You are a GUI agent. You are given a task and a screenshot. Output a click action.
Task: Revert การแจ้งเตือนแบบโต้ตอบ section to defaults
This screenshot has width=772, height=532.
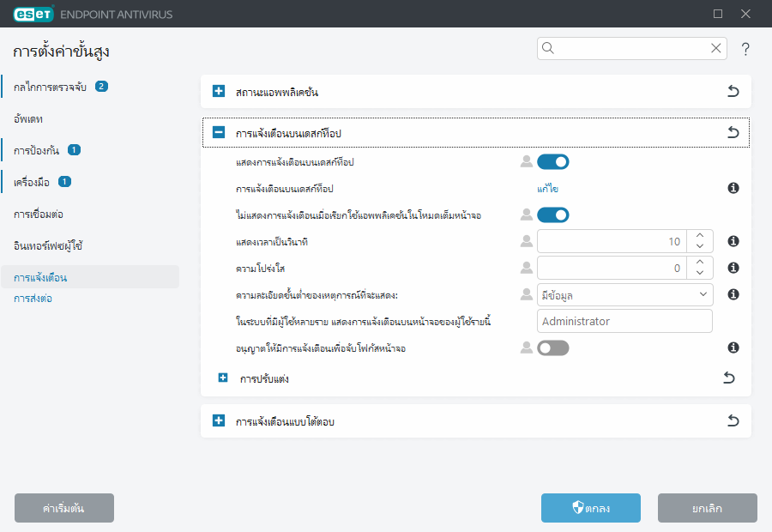pos(733,420)
